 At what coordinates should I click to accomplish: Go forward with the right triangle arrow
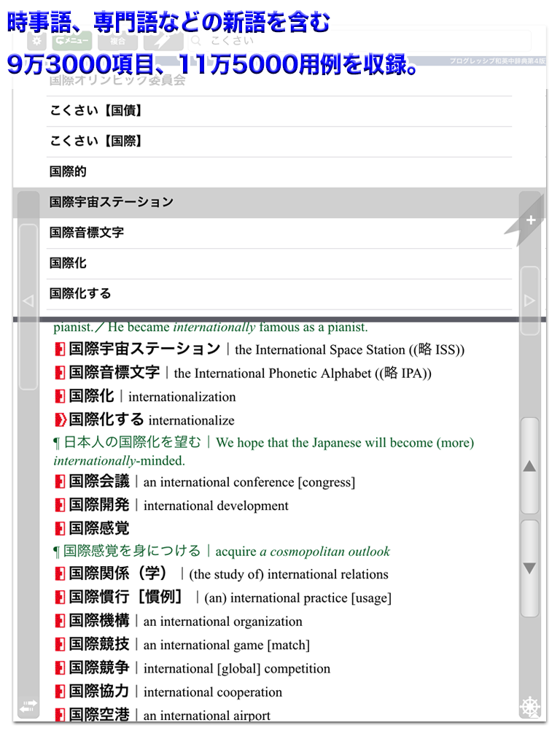coord(529,301)
